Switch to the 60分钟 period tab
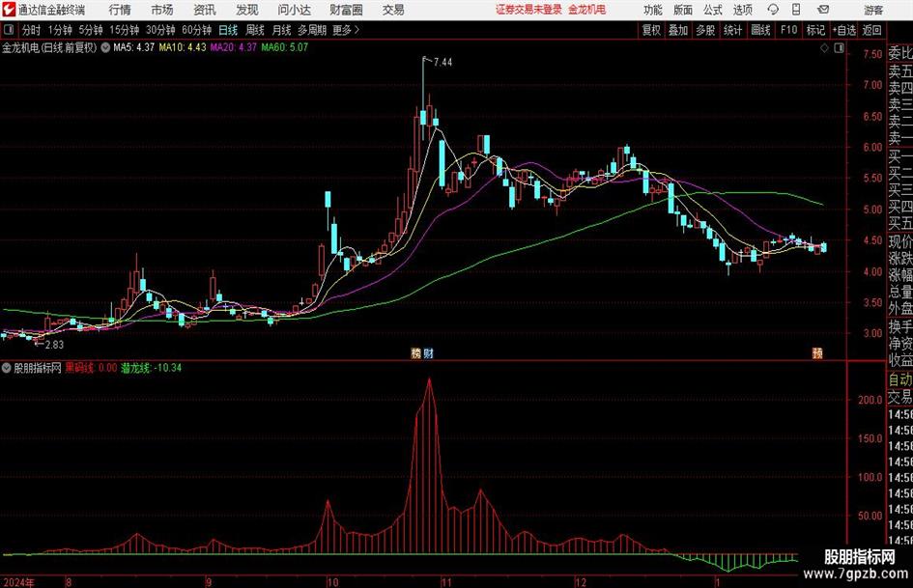 coord(196,30)
